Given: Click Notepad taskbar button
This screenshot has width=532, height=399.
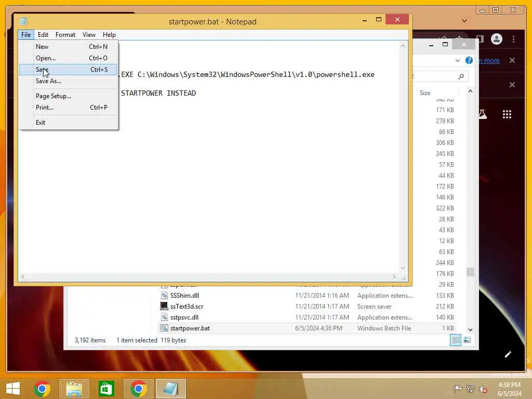Looking at the screenshot, I should click(170, 389).
